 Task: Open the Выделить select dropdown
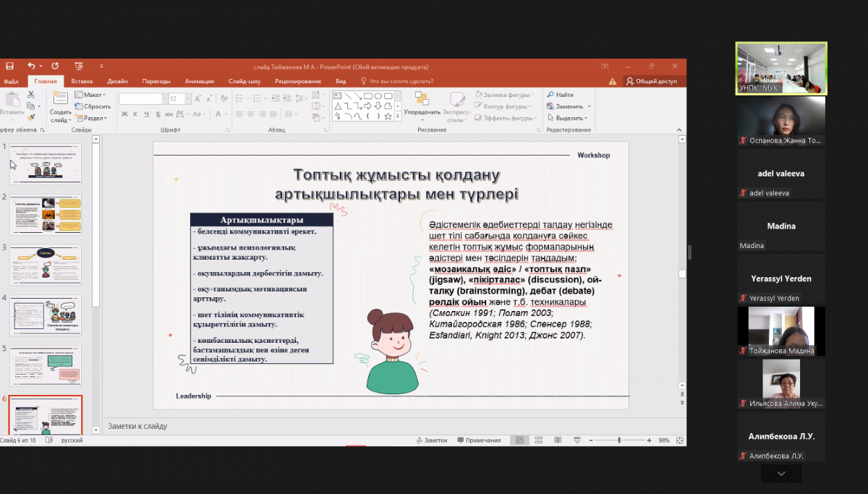pos(569,118)
